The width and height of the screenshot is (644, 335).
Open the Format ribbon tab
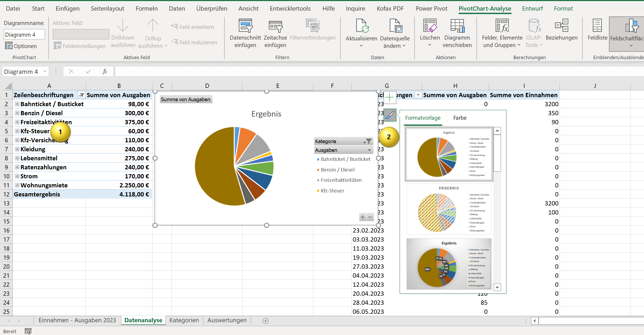tap(563, 8)
